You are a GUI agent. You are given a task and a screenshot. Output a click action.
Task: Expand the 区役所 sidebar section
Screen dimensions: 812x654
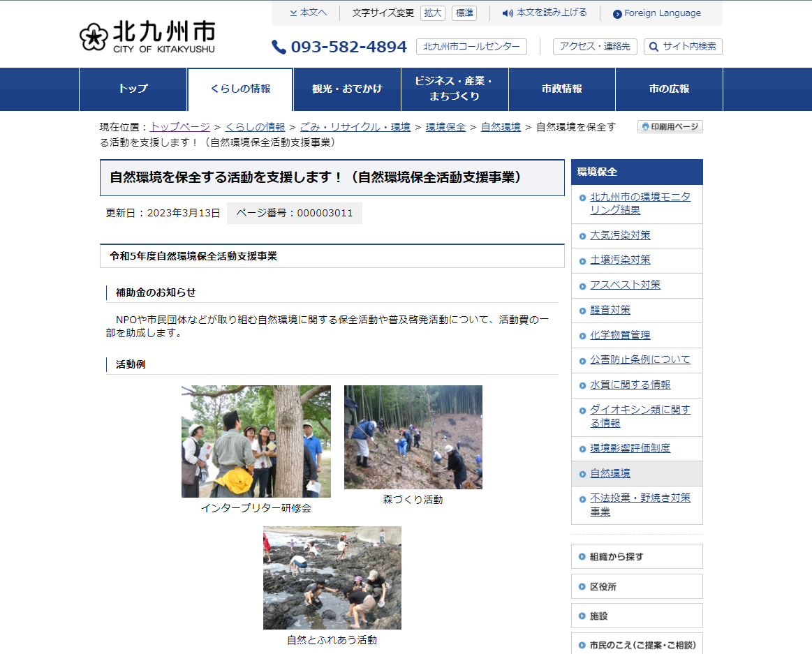(637, 587)
